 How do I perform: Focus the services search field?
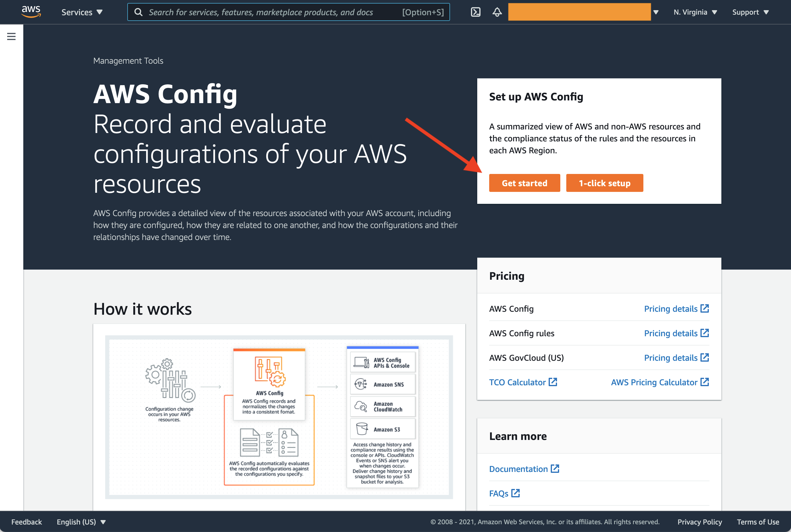[288, 12]
